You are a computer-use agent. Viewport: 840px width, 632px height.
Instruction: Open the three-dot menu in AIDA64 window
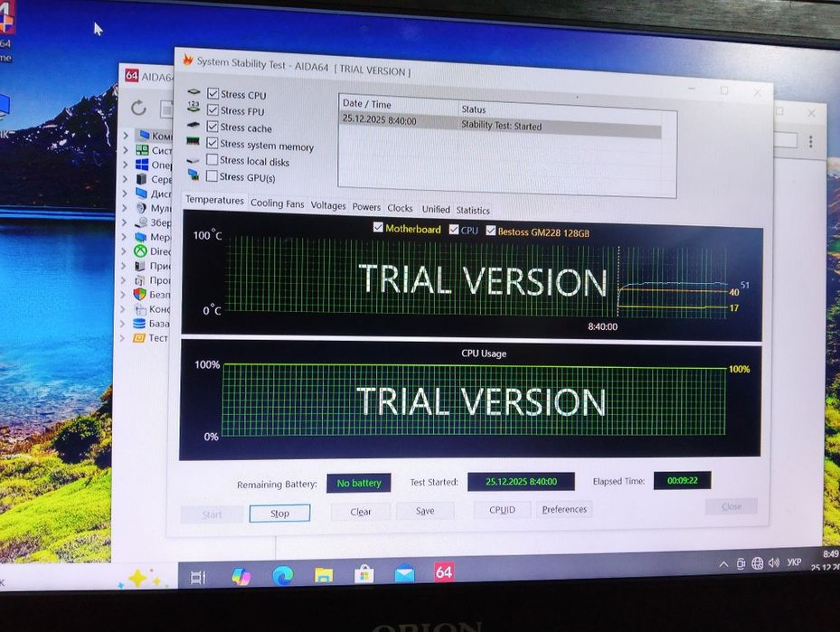[x=810, y=141]
